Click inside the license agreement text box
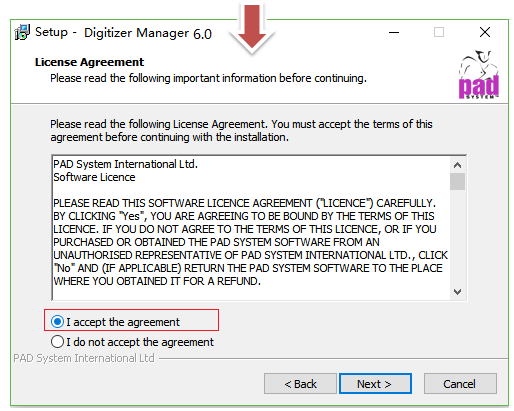Screen dimensions: 514x411 [x=251, y=228]
